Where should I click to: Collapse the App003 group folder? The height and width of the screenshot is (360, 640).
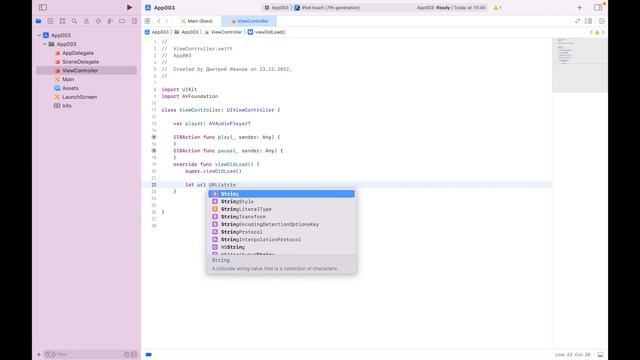(45, 44)
